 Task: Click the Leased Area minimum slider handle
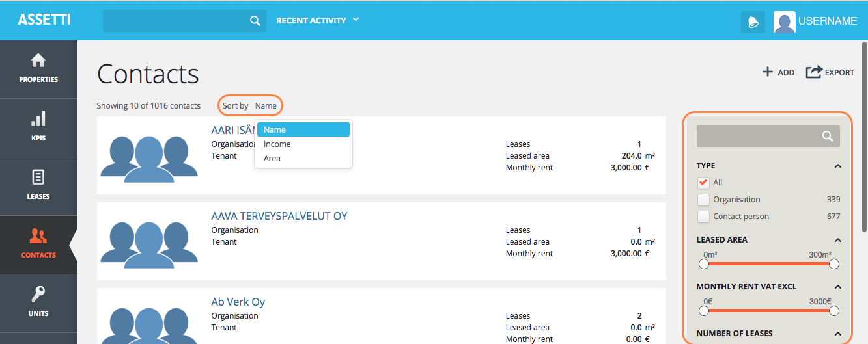pyautogui.click(x=703, y=264)
